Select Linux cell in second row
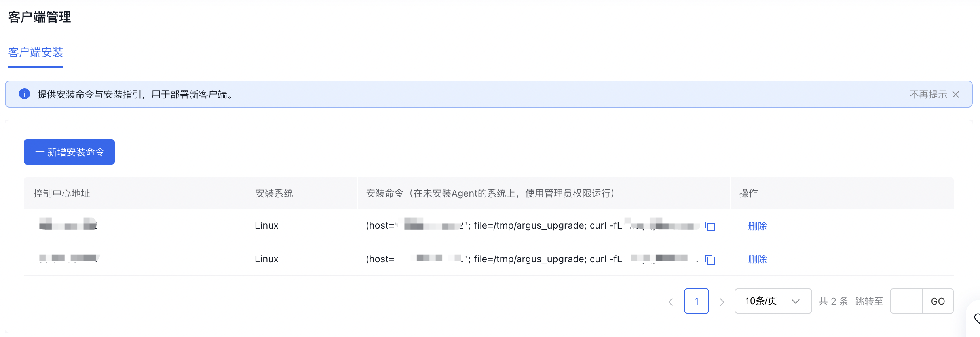 click(267, 259)
